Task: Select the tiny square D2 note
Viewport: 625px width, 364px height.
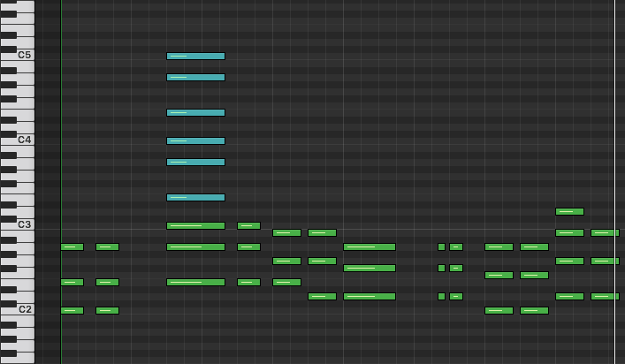Action: [x=441, y=296]
